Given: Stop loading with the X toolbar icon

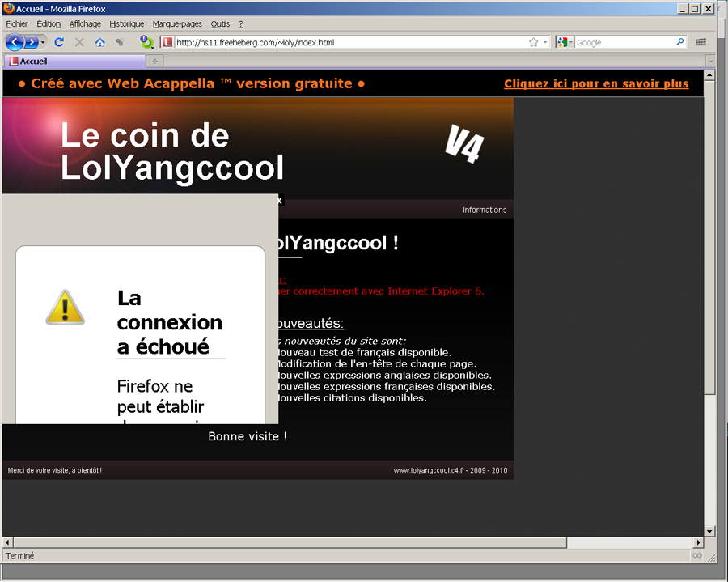Looking at the screenshot, I should (79, 42).
